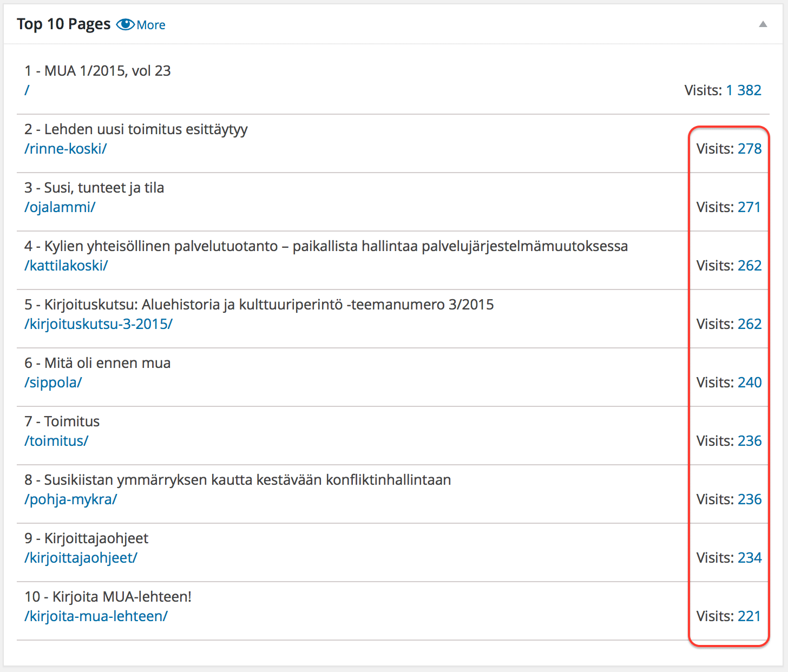Image resolution: width=788 pixels, height=672 pixels.
Task: Click the eye icon beside More
Action: coord(125,24)
